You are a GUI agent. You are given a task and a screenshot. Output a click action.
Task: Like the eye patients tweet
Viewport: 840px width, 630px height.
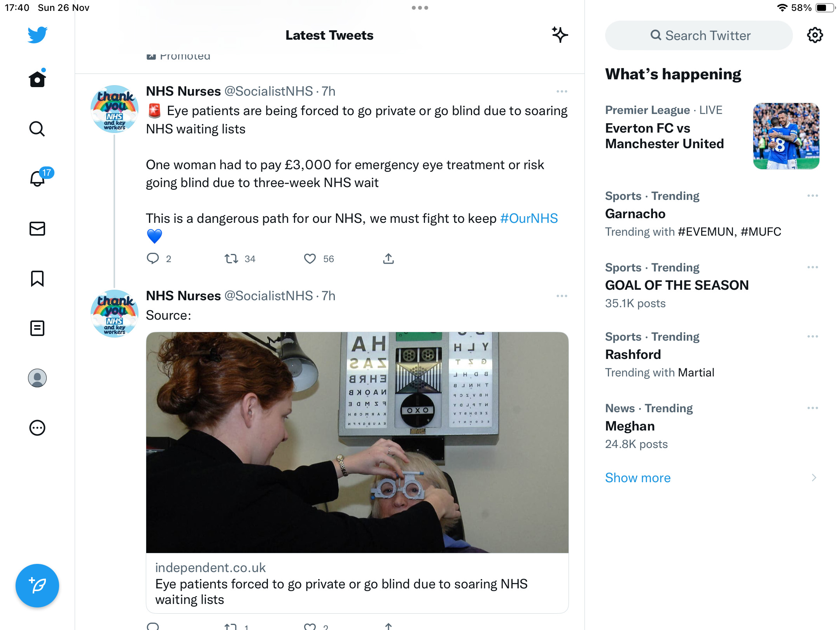[x=310, y=259]
